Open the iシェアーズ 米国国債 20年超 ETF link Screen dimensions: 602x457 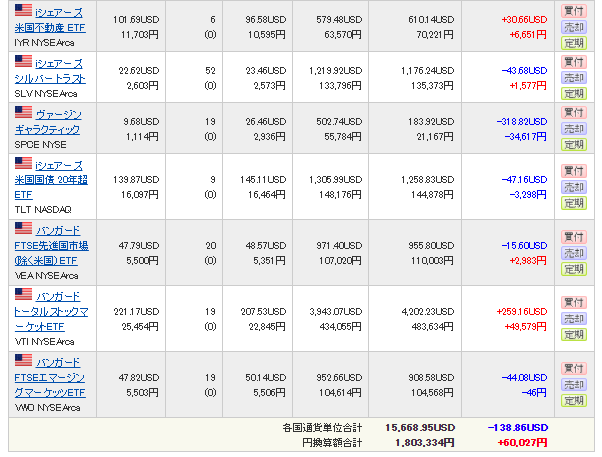point(51,180)
